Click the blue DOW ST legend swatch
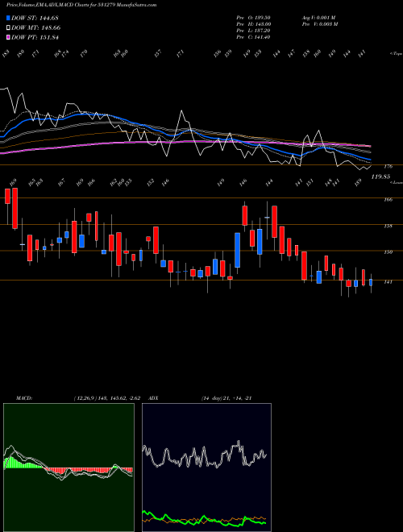 click(8, 19)
